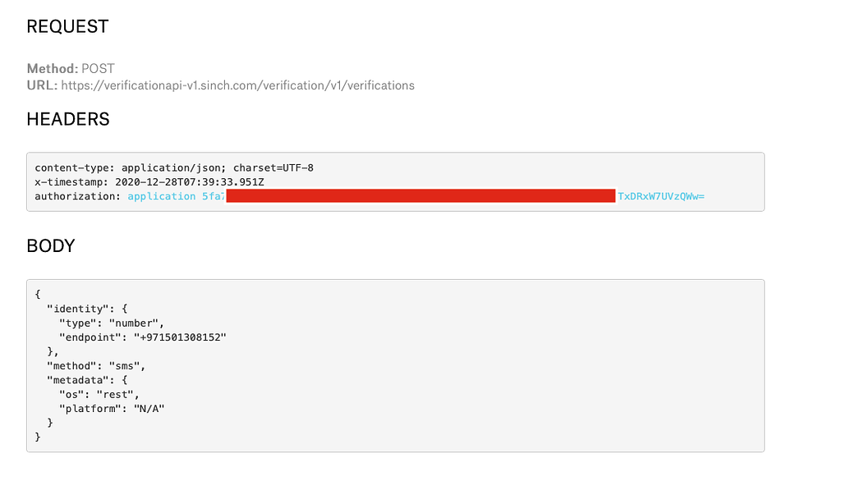Click the x-timestamp header line
841x504 pixels.
click(149, 182)
